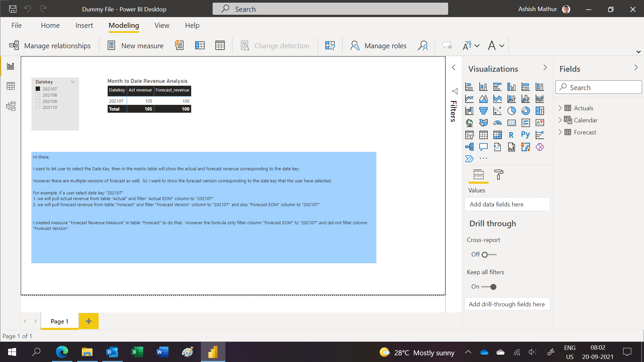
Task: Select the gauge visualization
Action: [497, 123]
